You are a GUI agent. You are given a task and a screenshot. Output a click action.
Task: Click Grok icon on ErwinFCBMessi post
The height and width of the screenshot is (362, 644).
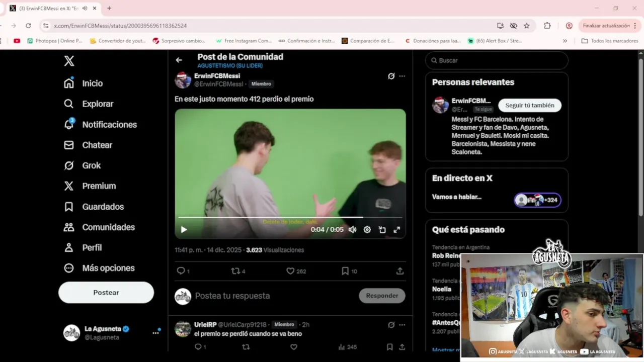coord(391,76)
